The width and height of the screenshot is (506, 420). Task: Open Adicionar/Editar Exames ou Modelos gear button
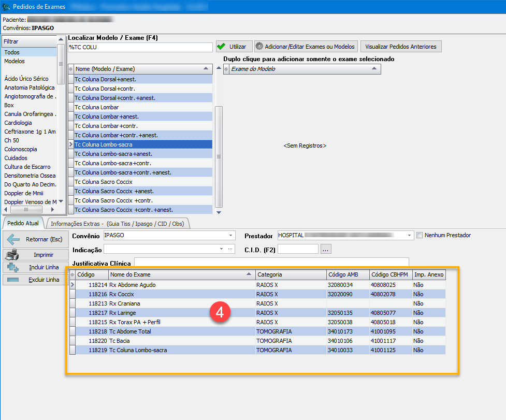[306, 47]
